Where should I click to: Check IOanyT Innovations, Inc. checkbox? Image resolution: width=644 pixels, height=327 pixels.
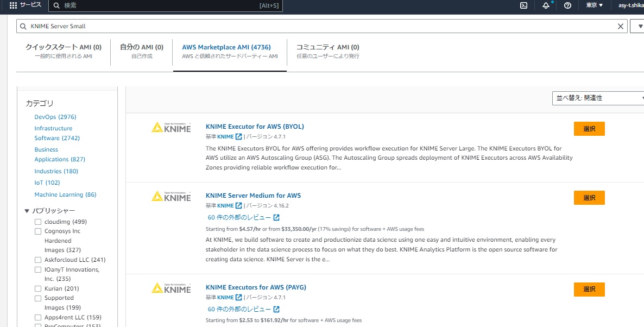(38, 270)
